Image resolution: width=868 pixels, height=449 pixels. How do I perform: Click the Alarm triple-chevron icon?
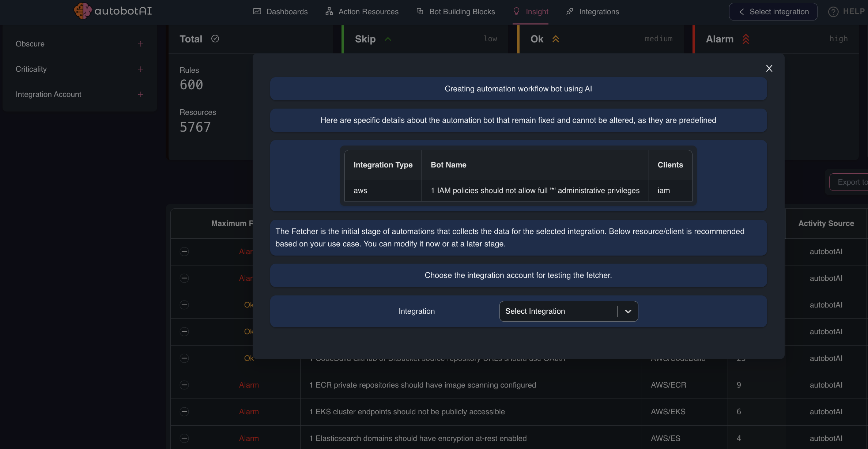pos(746,39)
